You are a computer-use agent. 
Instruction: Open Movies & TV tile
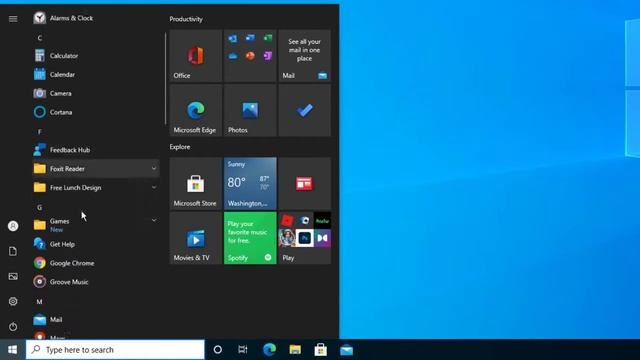pos(196,238)
